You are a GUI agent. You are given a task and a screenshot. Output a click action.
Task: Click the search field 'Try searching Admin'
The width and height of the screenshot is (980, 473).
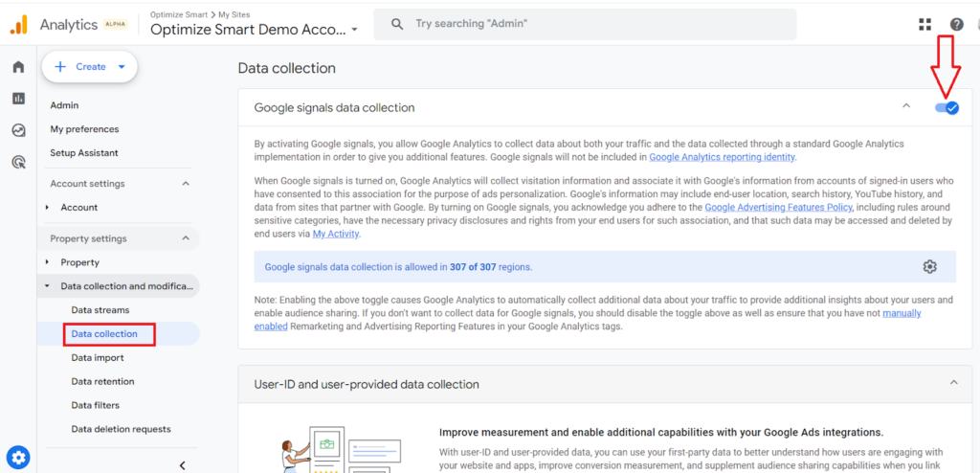click(585, 24)
